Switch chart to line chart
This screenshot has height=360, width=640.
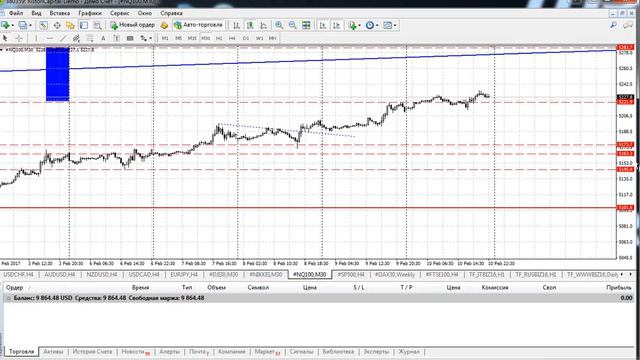(264, 25)
